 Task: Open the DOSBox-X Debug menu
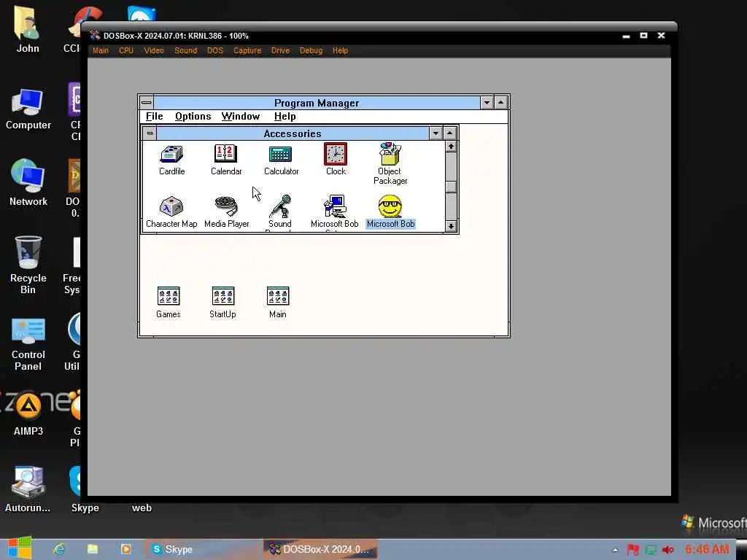311,50
